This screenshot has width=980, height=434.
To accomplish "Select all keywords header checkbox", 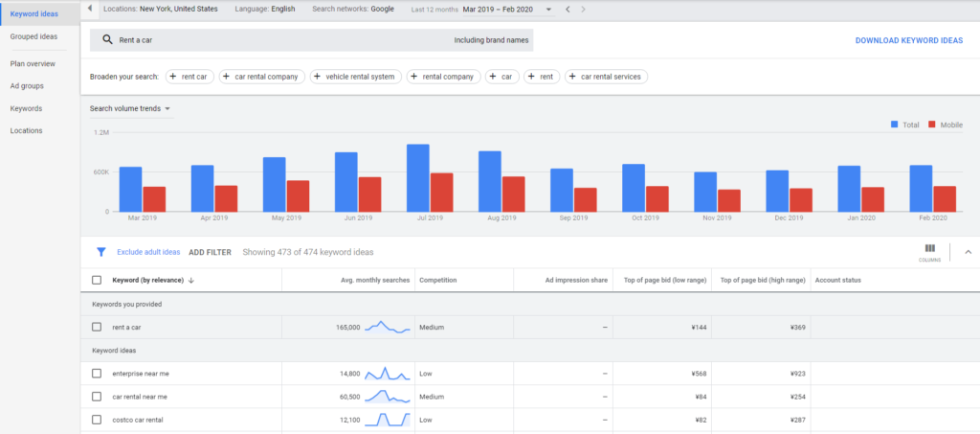I will [97, 280].
